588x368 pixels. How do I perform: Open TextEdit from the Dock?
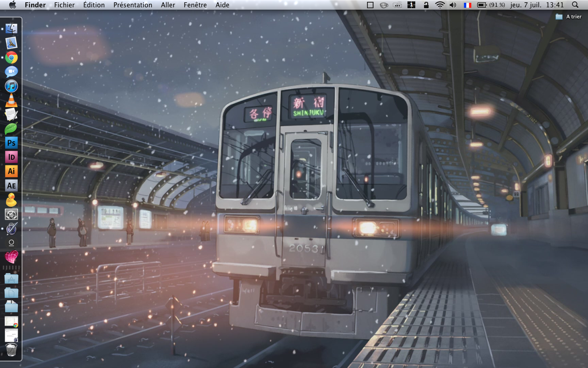pyautogui.click(x=11, y=114)
